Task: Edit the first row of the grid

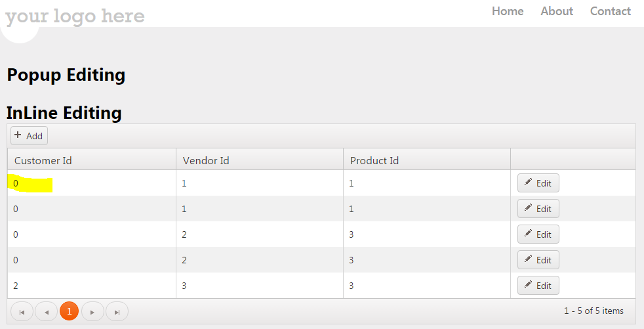Action: point(538,183)
